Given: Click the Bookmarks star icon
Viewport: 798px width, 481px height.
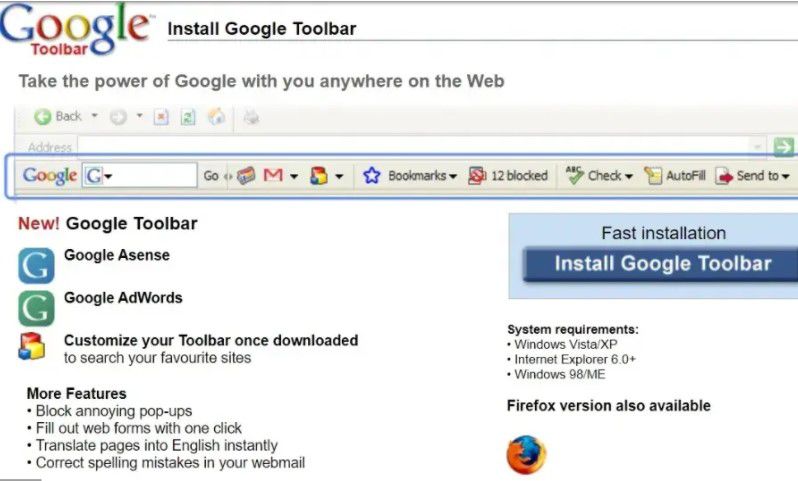Looking at the screenshot, I should 372,176.
